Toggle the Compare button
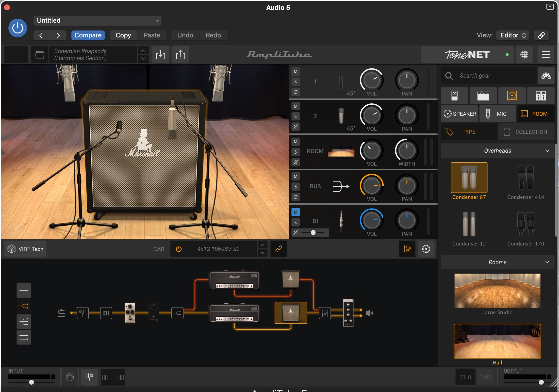Screen dimensions: 559x392 [x=88, y=35]
